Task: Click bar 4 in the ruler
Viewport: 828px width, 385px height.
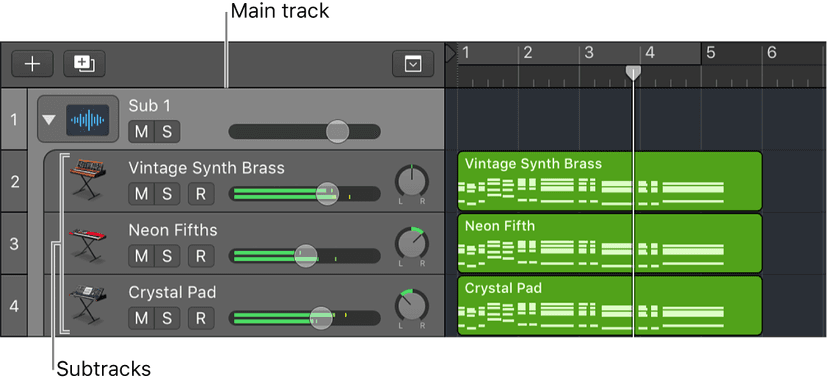Action: click(650, 53)
